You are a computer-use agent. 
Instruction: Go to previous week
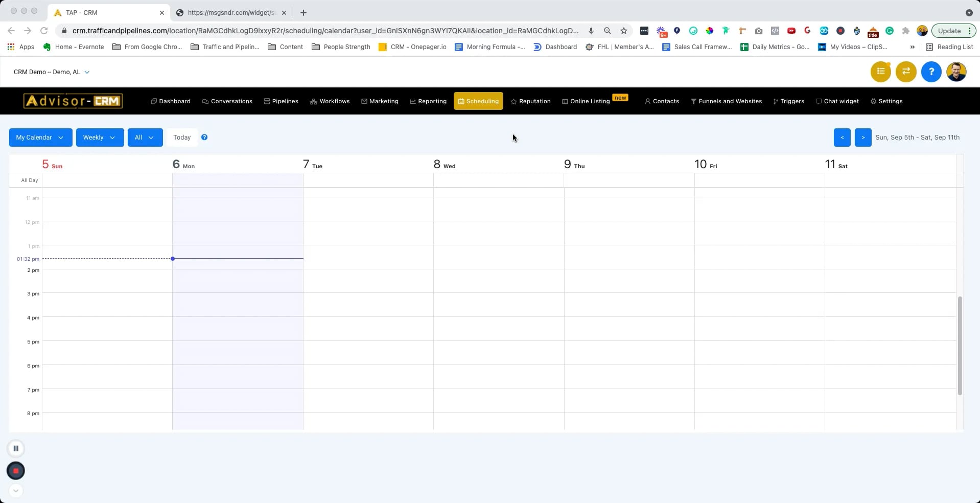pos(842,138)
